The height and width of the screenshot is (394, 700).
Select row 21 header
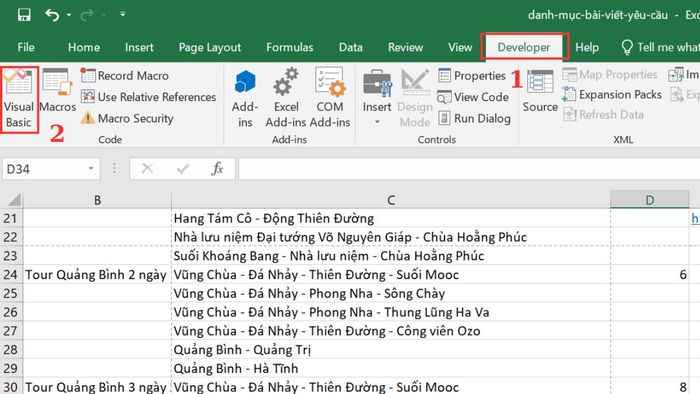point(11,218)
